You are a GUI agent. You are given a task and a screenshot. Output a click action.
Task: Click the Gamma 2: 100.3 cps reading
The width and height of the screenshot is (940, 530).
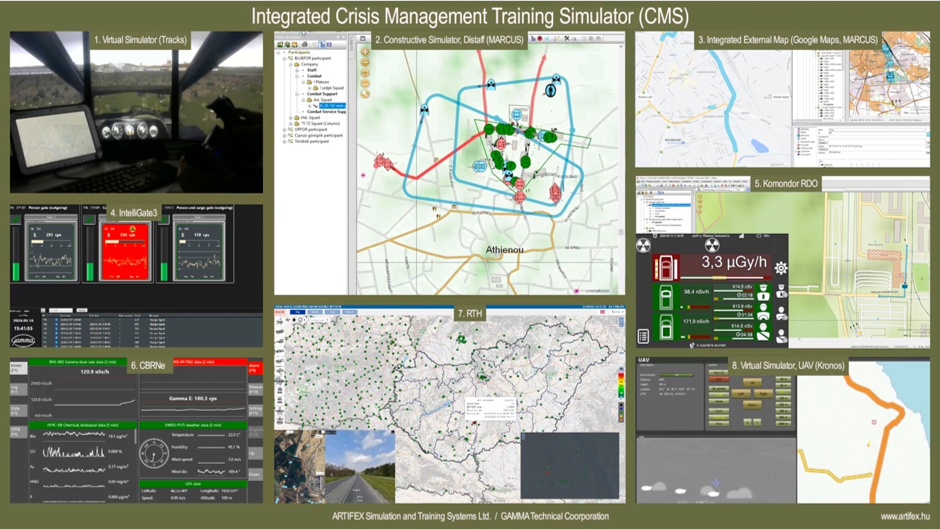[192, 398]
